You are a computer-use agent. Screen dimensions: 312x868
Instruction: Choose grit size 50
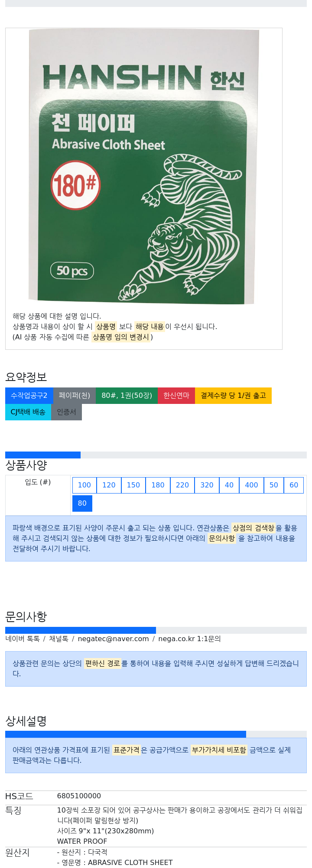point(274,485)
